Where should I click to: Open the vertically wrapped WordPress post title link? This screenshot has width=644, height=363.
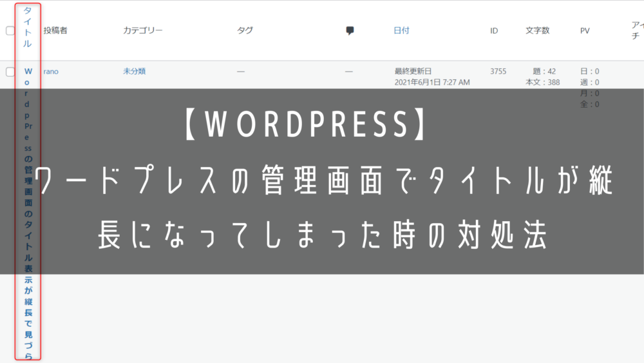[x=28, y=214]
